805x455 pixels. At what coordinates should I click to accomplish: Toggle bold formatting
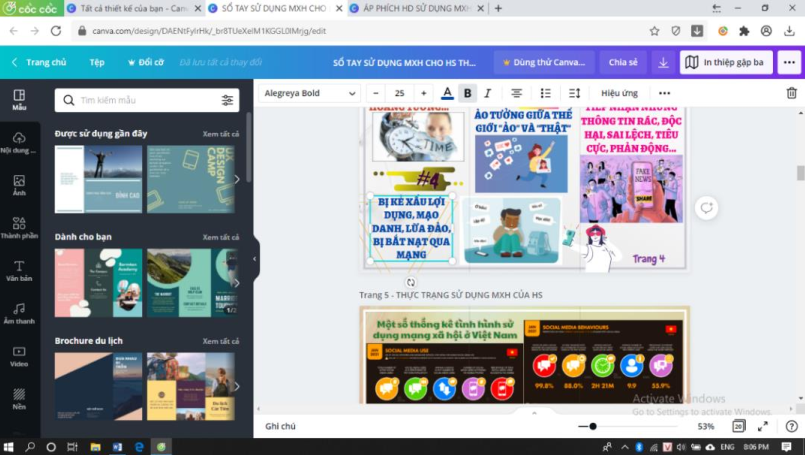467,93
